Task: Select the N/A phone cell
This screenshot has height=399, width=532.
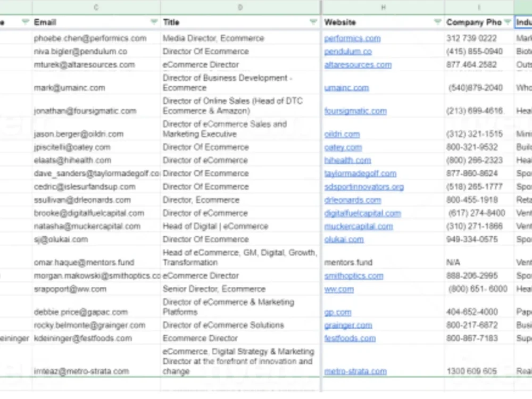Action: (479, 257)
